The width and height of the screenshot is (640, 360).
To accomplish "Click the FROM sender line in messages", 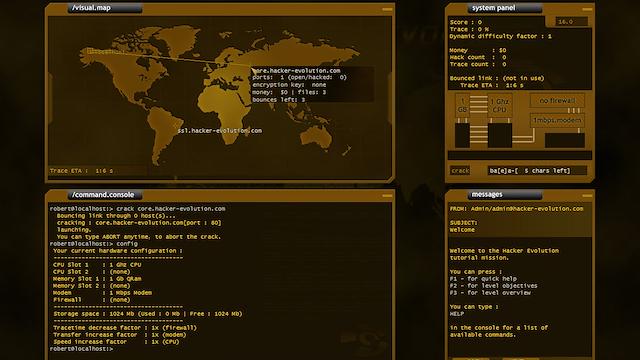I will [516, 209].
